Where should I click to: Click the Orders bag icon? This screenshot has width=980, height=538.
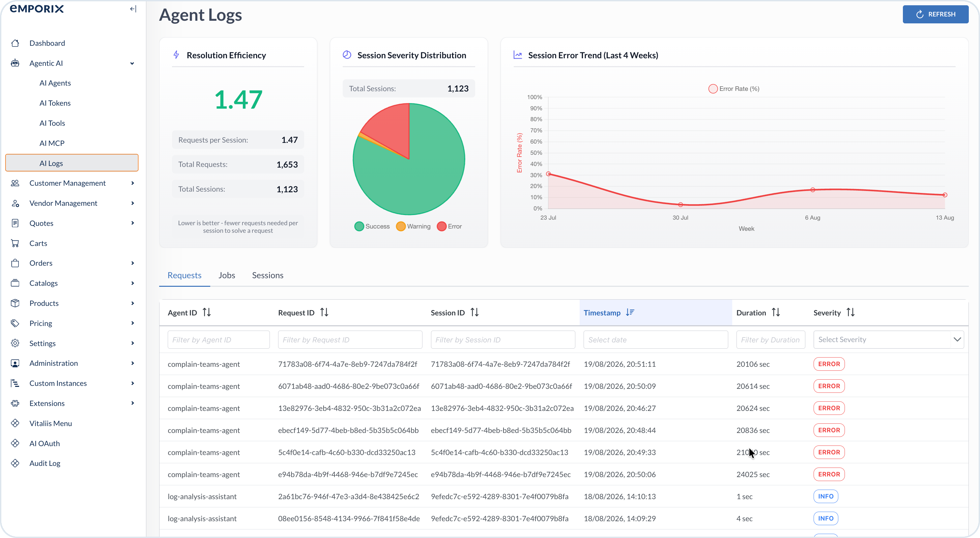tap(15, 263)
